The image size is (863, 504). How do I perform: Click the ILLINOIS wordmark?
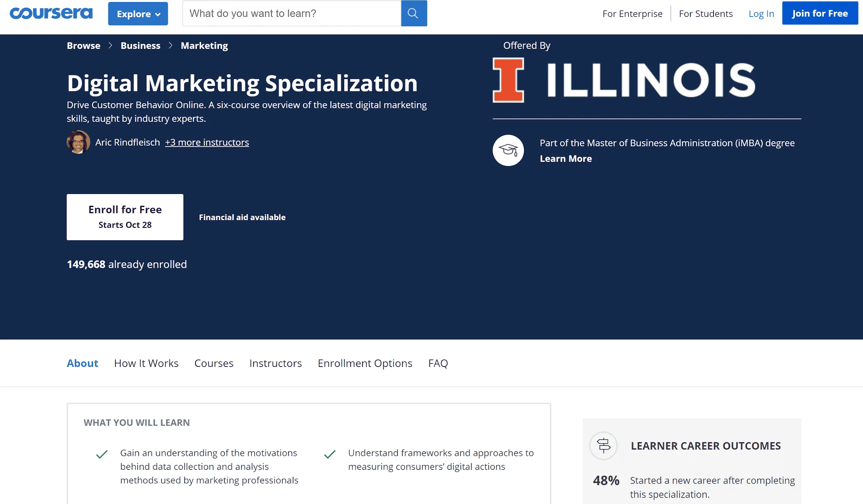(x=651, y=80)
